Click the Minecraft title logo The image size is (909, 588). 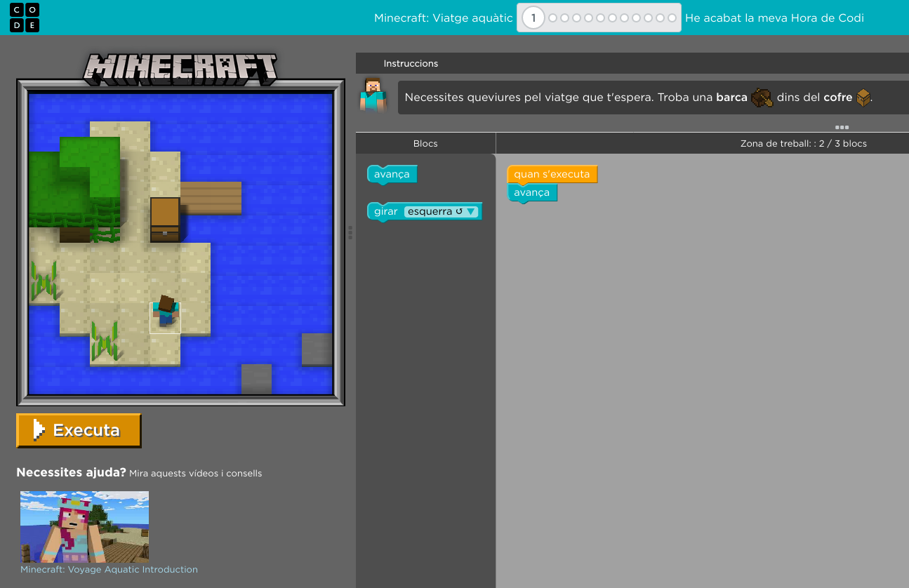180,68
